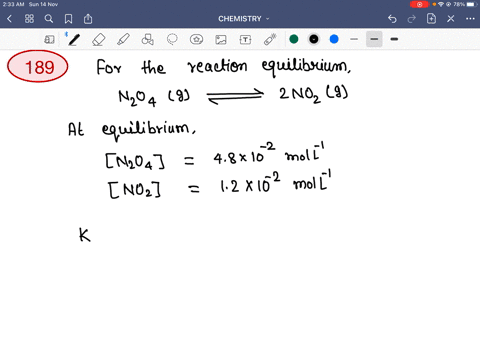
Task: Select the Text box tool
Action: point(245,40)
